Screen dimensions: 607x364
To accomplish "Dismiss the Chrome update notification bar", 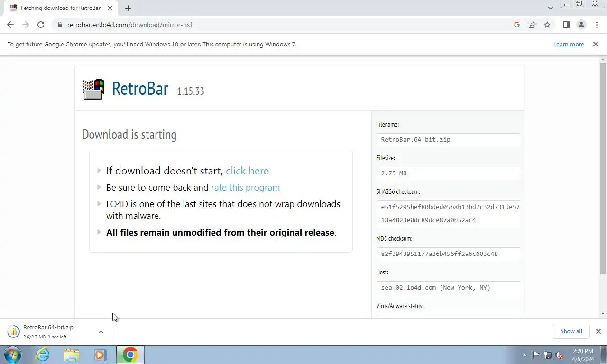I will tap(596, 44).
